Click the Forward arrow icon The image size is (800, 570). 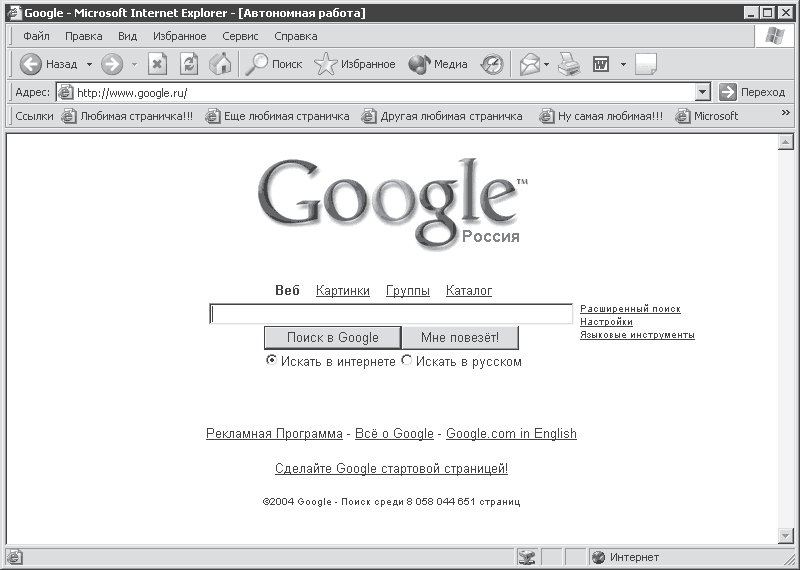tap(112, 64)
